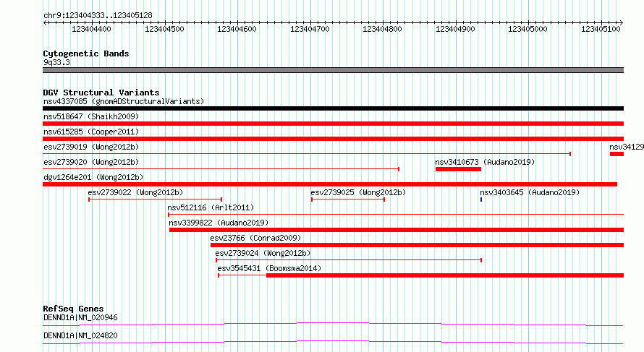Click the red nsv518647 variant bar
The width and height of the screenshot is (644, 352).
[333, 124]
